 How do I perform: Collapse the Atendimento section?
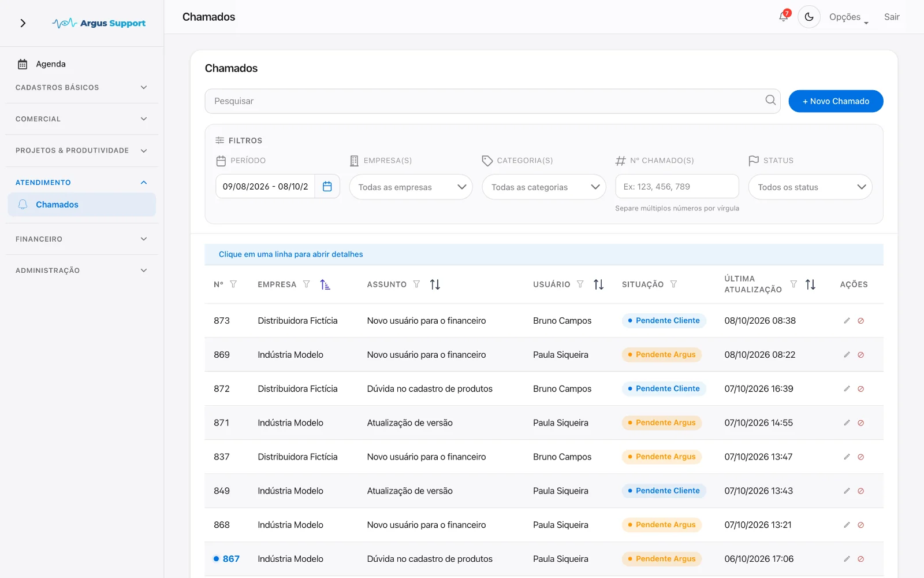point(81,182)
